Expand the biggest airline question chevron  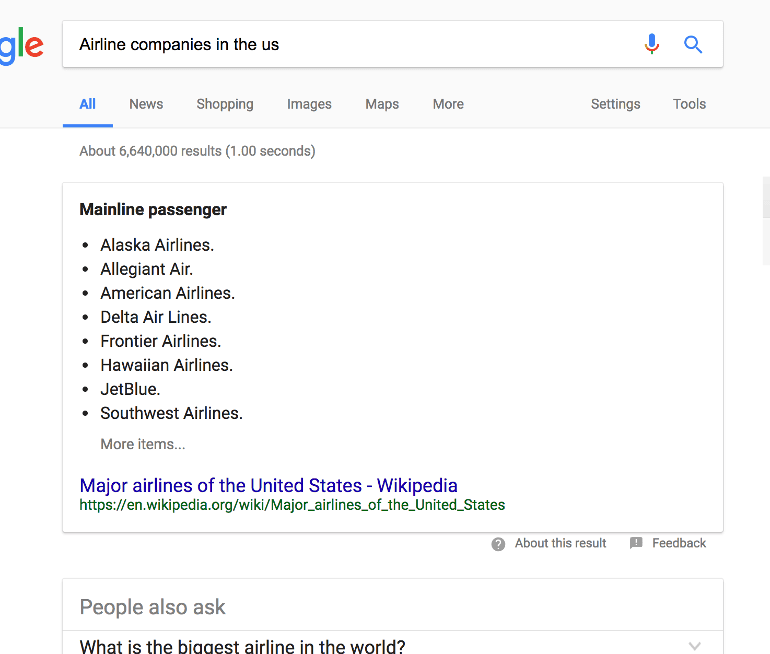point(695,645)
